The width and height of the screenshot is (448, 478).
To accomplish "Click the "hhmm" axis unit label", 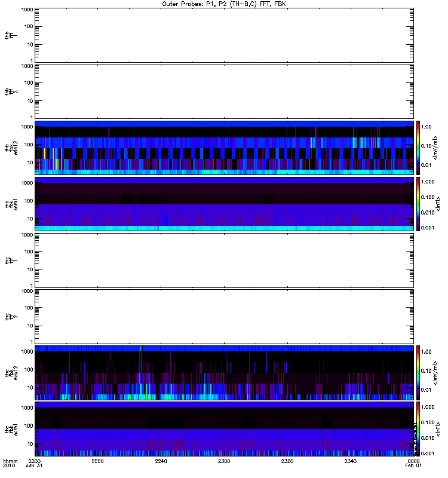I will pyautogui.click(x=10, y=461).
